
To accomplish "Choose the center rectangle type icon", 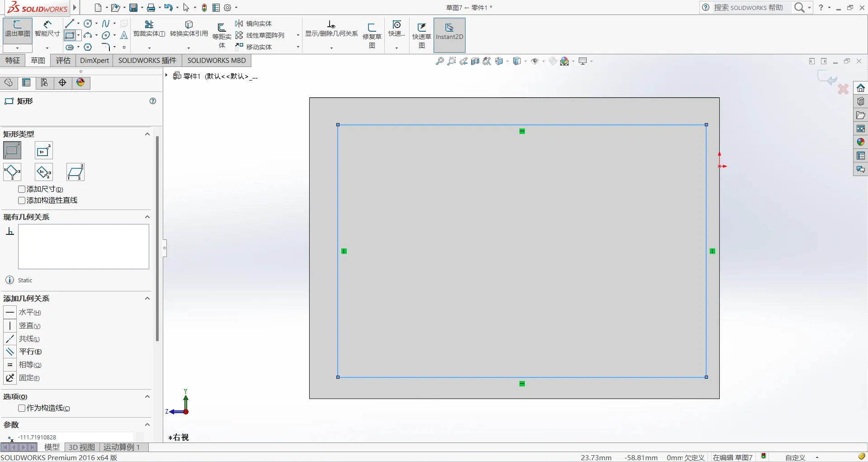I will [43, 150].
